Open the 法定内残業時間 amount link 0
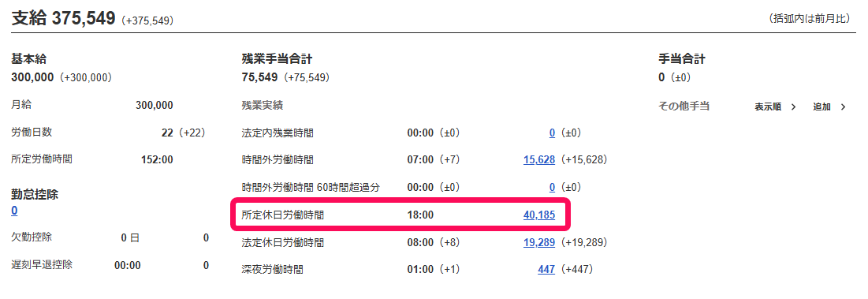Viewport: 868px width, 299px height. click(552, 133)
